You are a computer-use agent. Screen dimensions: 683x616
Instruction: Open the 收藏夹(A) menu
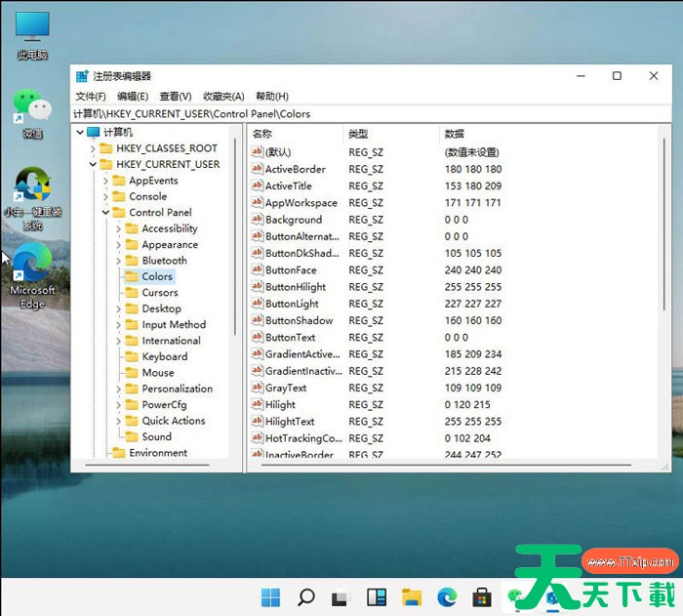point(223,97)
